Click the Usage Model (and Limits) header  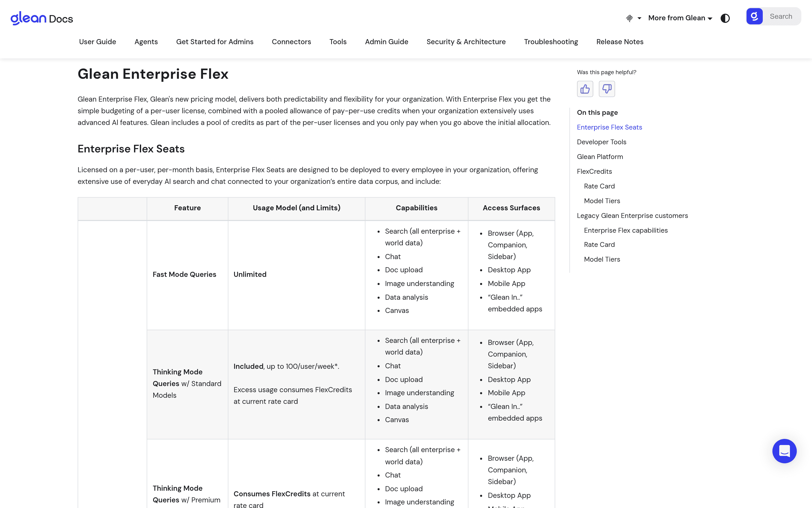(297, 208)
